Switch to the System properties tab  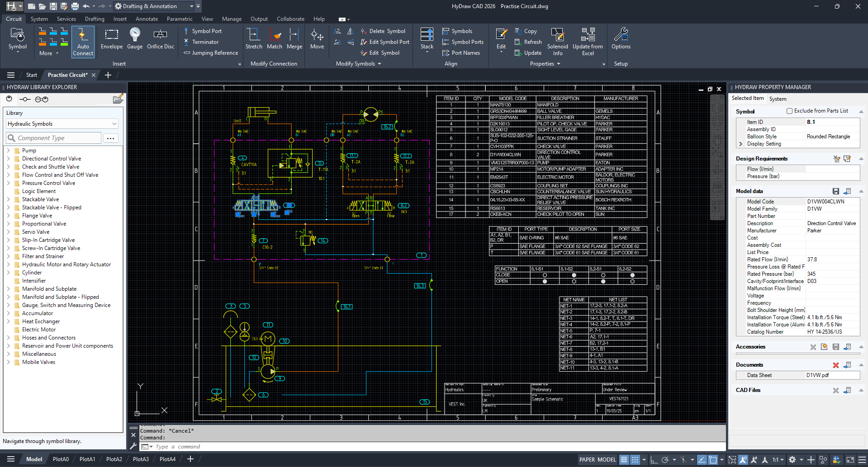pos(778,99)
